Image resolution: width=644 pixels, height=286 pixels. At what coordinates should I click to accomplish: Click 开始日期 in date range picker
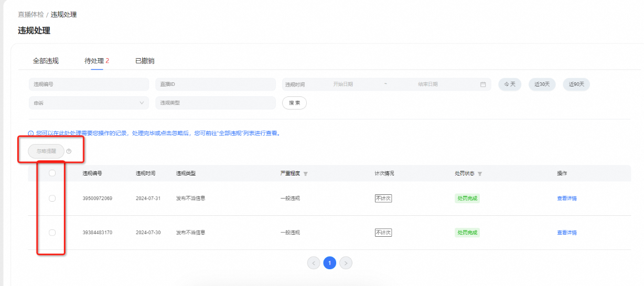[343, 84]
